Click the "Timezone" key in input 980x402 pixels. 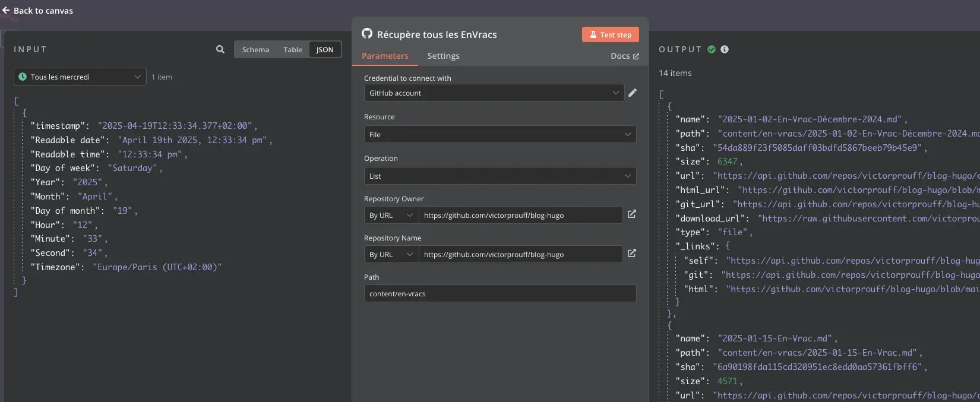[x=55, y=267]
